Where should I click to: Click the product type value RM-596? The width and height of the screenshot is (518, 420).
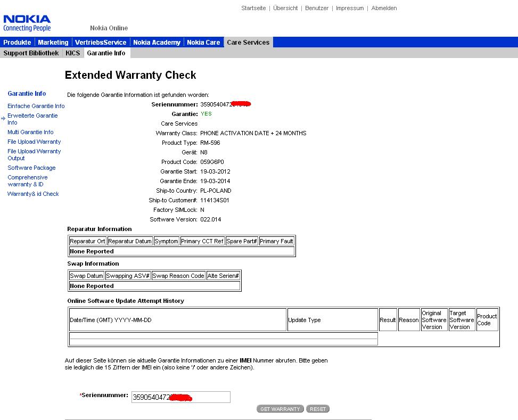[210, 143]
